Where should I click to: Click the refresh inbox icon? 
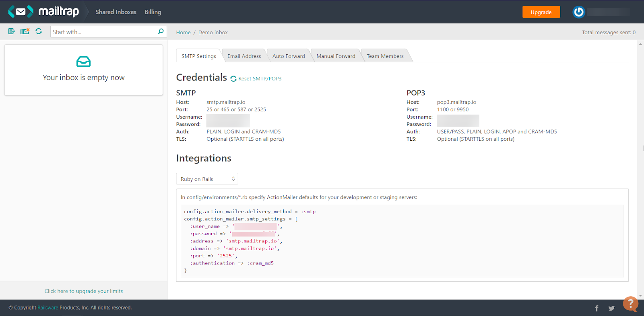(x=39, y=31)
